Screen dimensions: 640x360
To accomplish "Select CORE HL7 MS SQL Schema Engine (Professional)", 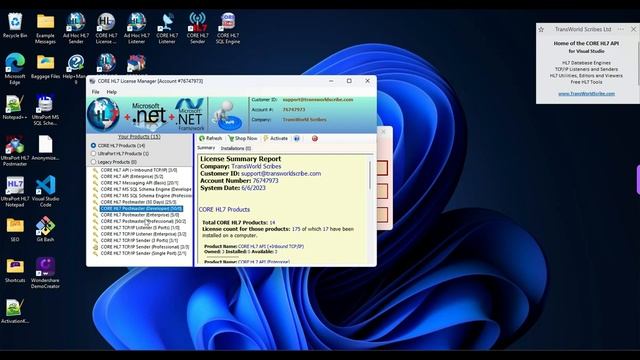I will [146, 196].
